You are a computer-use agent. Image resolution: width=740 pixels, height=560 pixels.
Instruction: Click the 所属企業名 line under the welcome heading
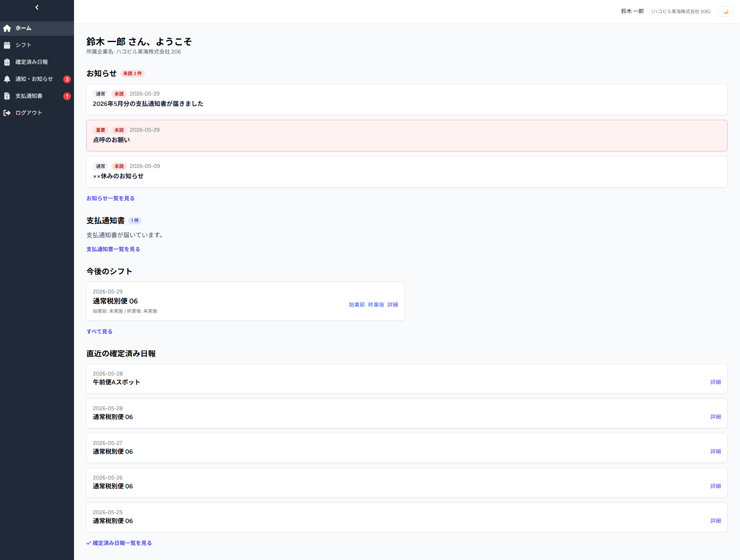coord(133,52)
